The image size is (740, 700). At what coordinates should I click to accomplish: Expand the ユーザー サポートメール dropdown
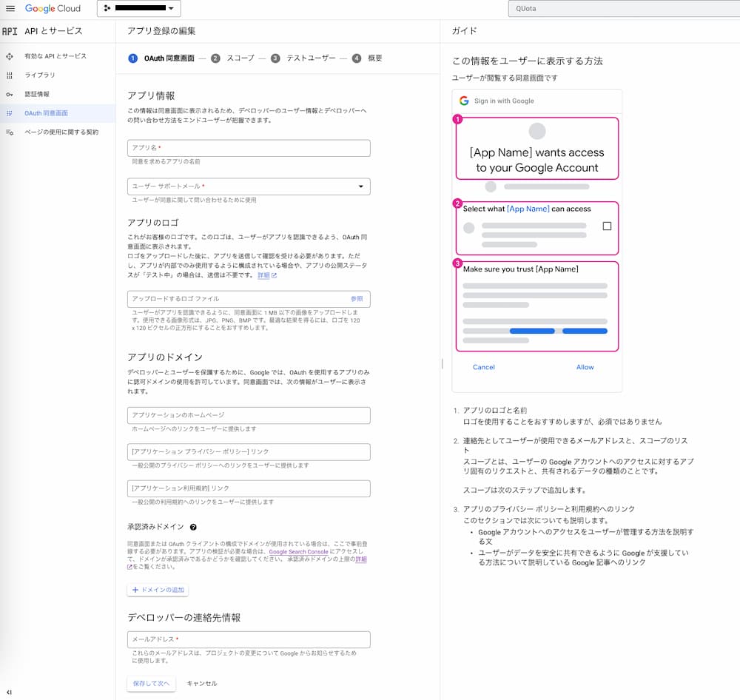pos(360,186)
